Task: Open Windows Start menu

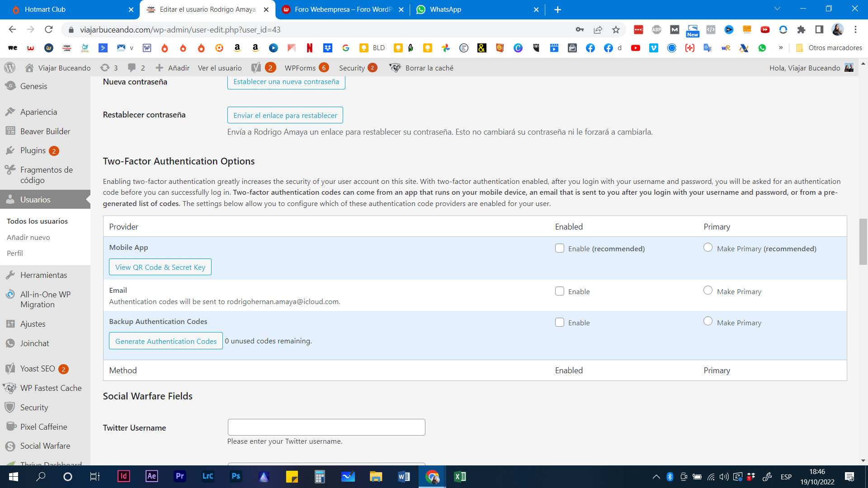Action: click(x=14, y=477)
